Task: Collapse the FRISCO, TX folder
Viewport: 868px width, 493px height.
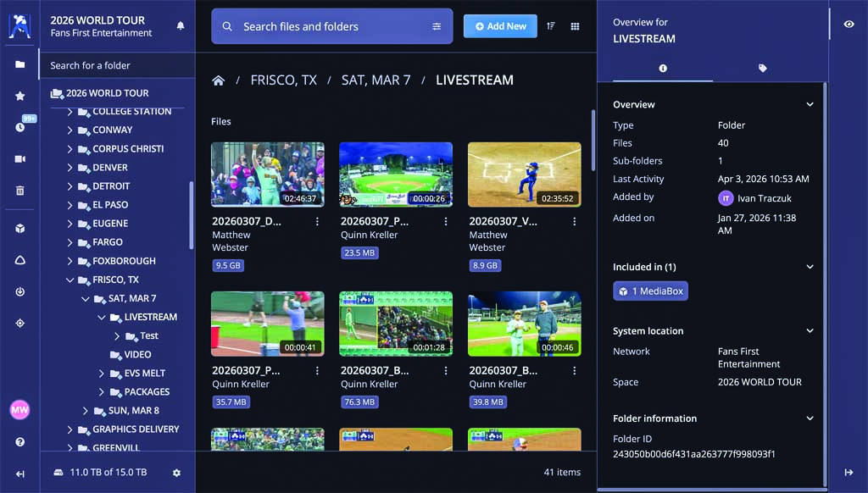Action: pos(70,280)
